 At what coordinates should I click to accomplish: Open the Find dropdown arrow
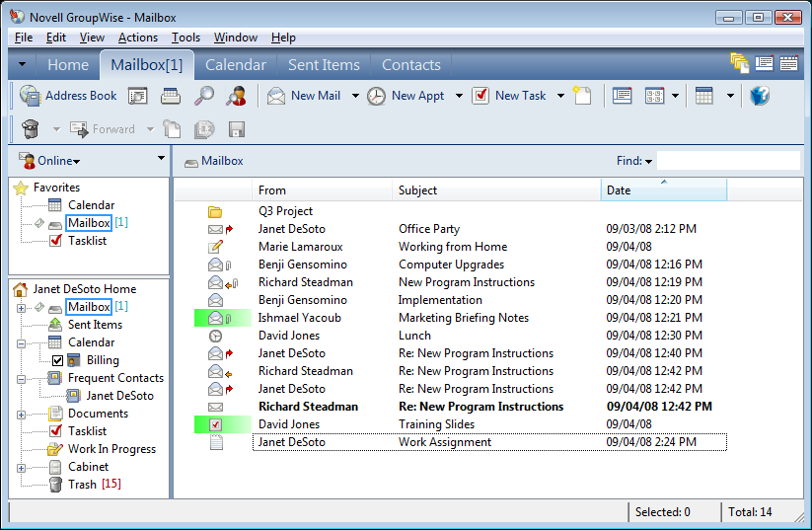click(x=648, y=162)
